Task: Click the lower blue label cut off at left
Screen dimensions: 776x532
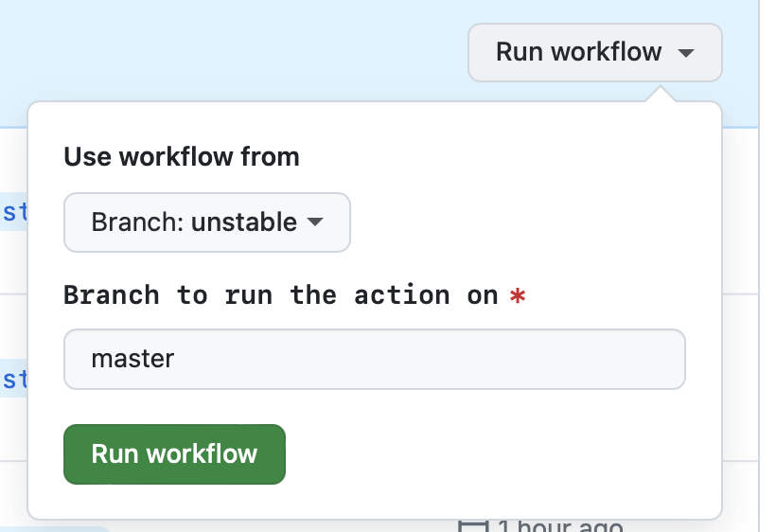Action: (x=14, y=380)
